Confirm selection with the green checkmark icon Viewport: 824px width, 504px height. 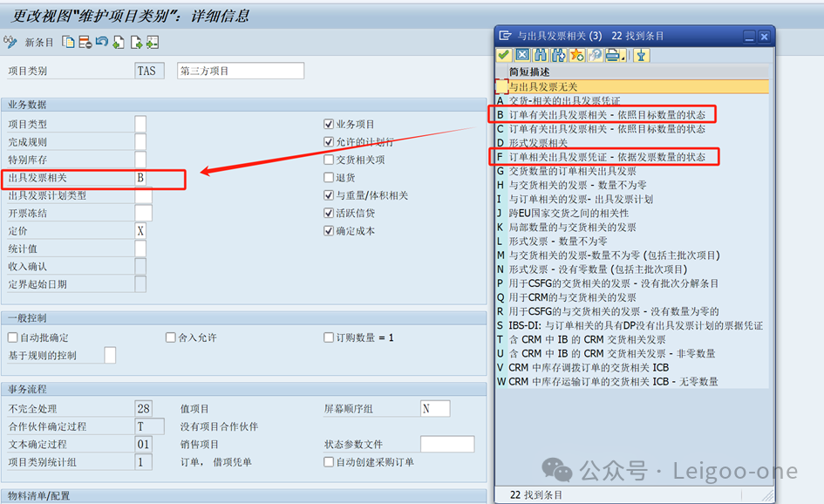504,56
